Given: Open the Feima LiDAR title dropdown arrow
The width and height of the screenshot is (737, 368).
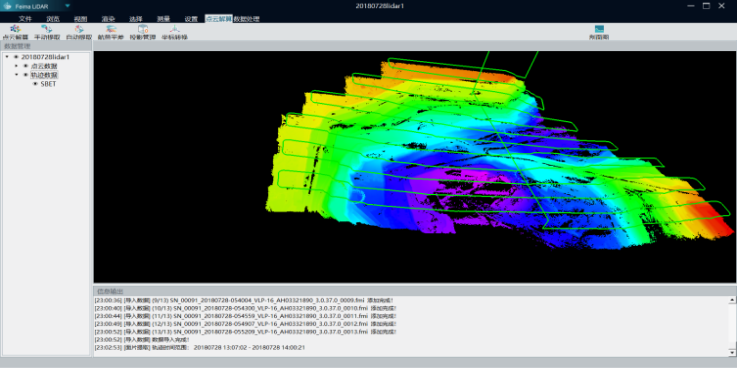Looking at the screenshot, I should click(68, 6).
